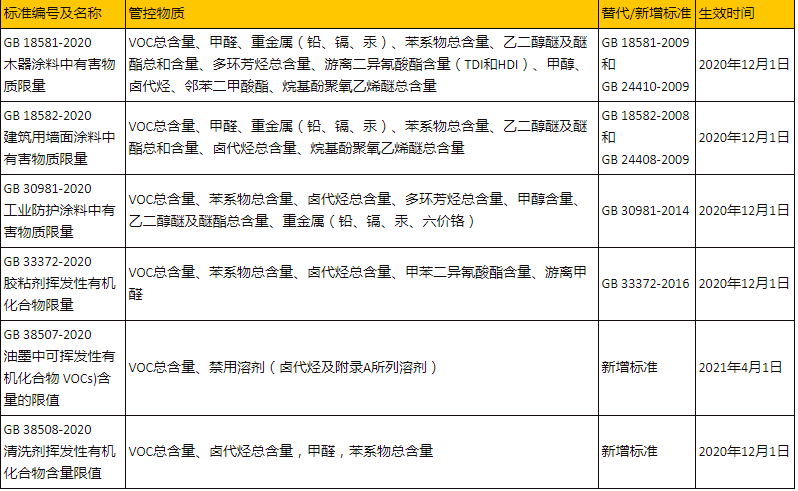Click the date in the GB 30981-2020 row
The height and width of the screenshot is (491, 798).
click(x=745, y=211)
